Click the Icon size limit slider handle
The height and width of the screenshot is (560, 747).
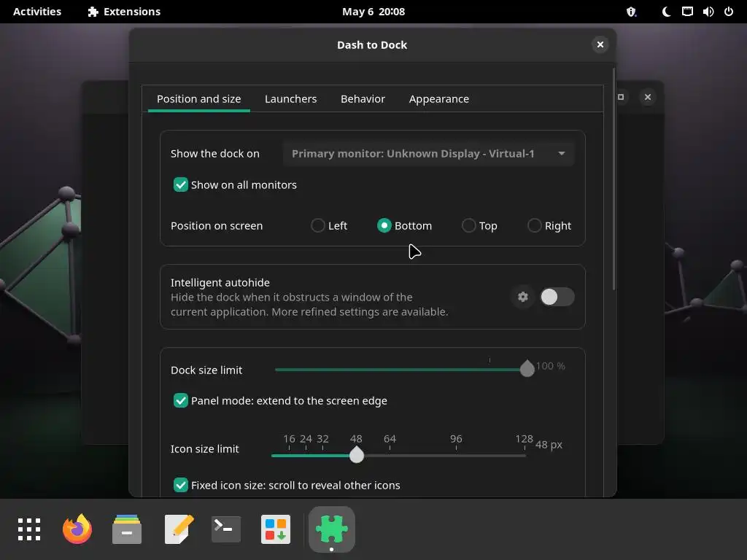click(x=356, y=455)
